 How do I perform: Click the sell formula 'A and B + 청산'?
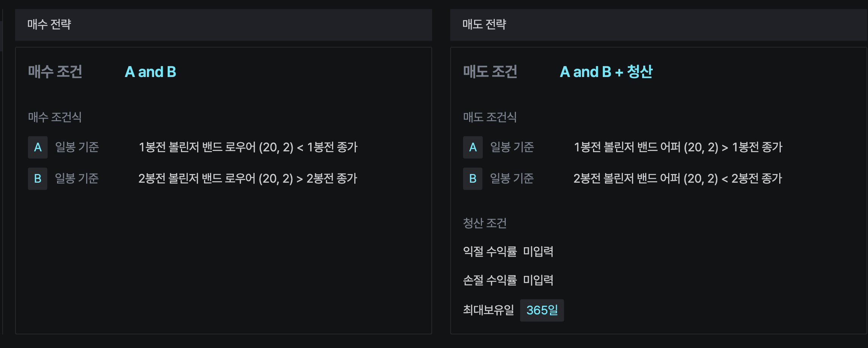click(x=606, y=72)
